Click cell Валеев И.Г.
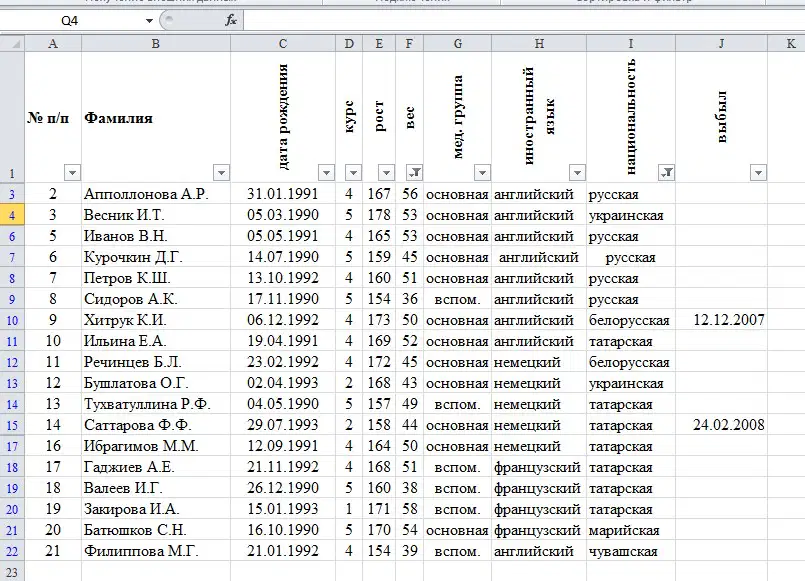This screenshot has width=805, height=581. click(156, 488)
